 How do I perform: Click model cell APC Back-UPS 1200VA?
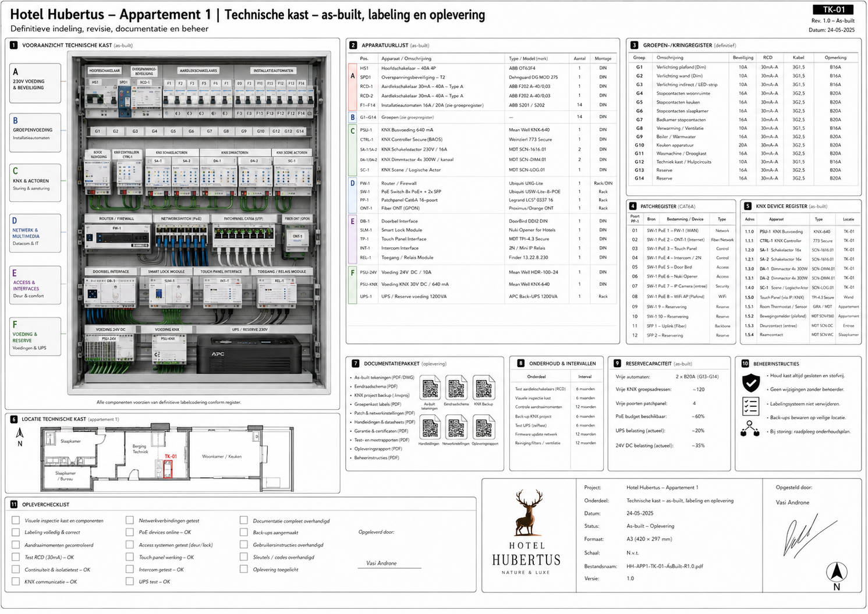tap(533, 296)
